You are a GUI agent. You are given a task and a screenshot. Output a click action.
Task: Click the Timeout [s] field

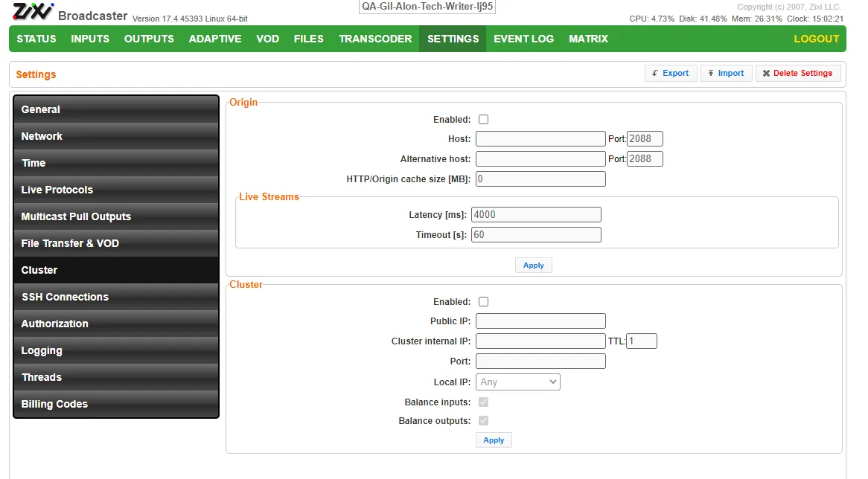[x=537, y=234]
